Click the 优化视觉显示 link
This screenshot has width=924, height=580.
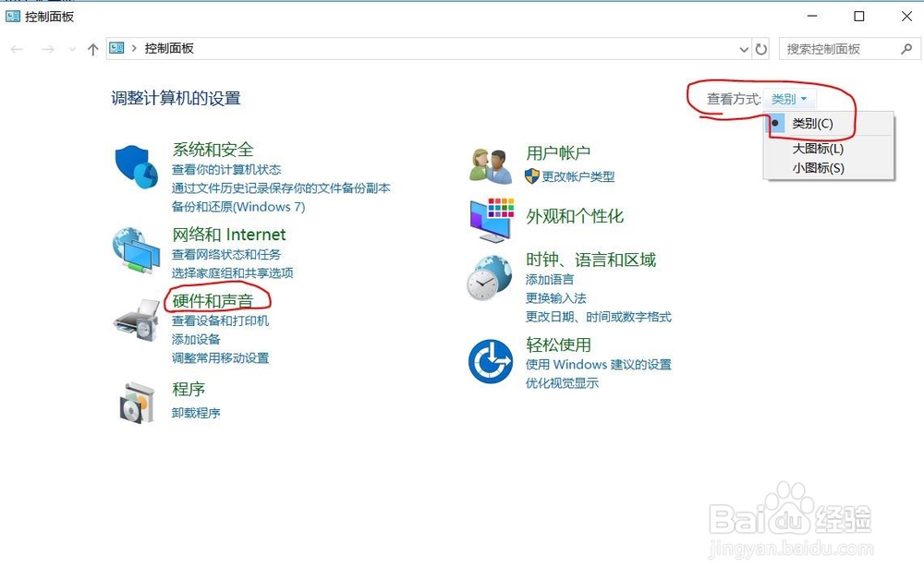[562, 384]
